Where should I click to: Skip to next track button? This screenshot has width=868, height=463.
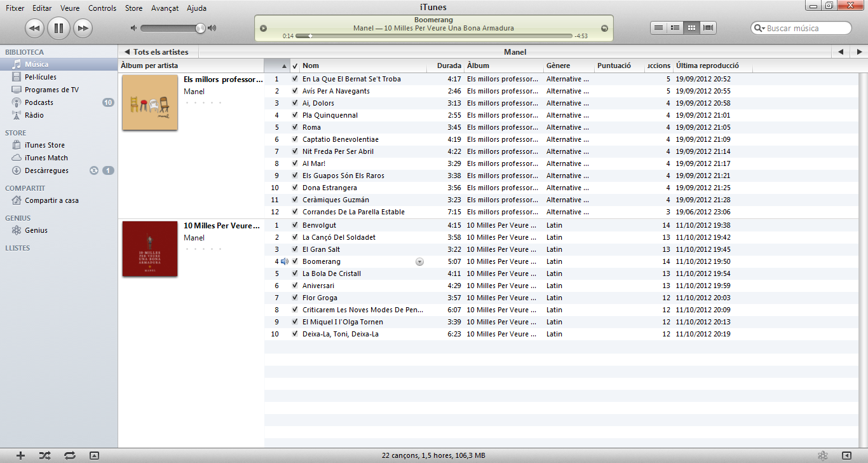(x=83, y=28)
